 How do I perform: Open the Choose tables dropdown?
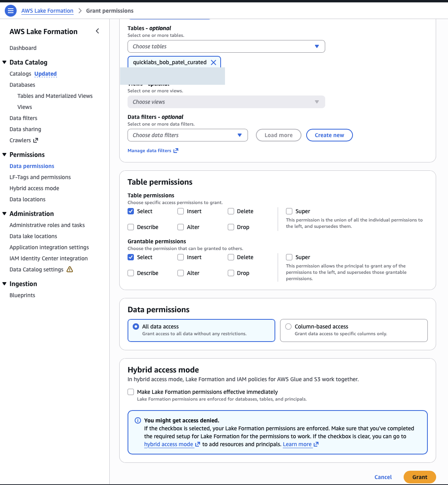point(226,46)
